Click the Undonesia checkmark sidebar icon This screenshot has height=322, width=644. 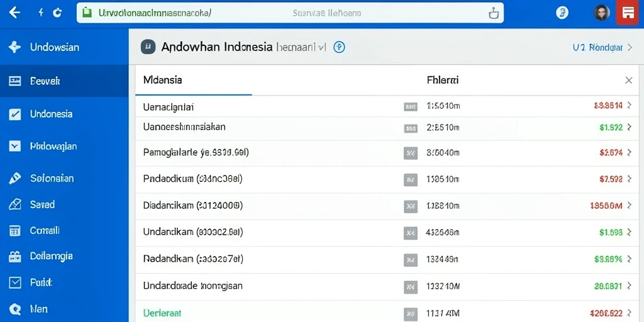pos(15,114)
